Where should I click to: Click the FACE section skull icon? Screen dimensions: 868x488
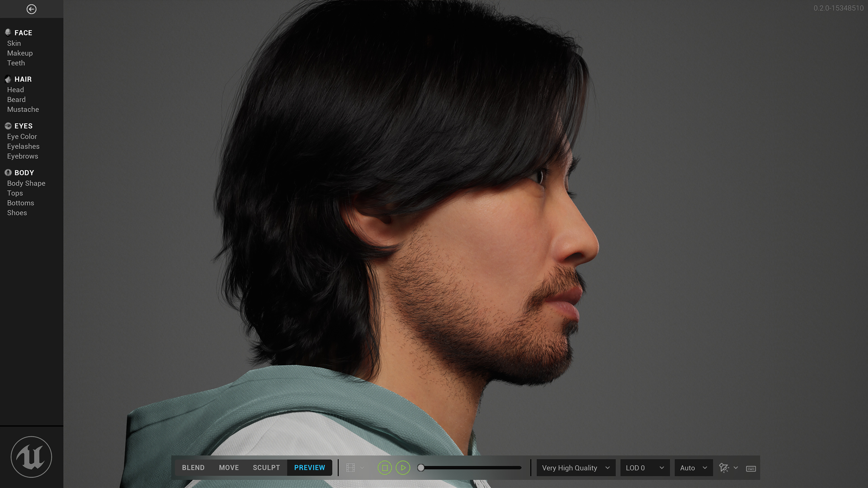pos(8,32)
